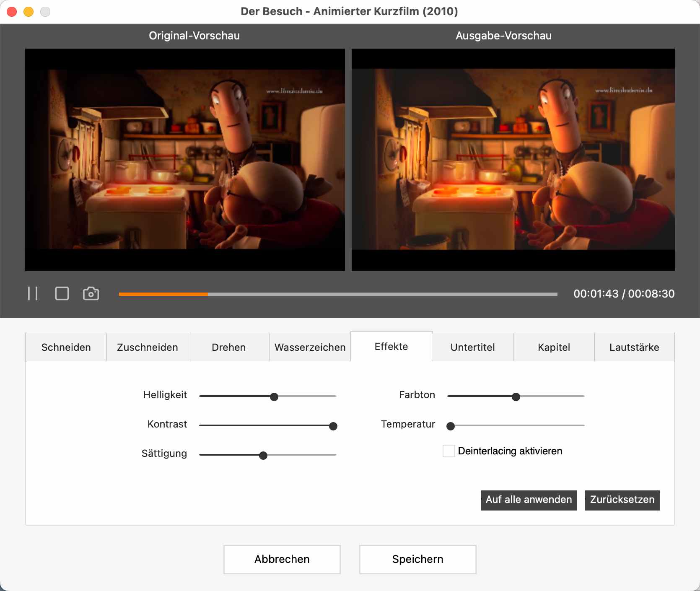Toggle the Deinterlacing checkbox off

coord(449,451)
